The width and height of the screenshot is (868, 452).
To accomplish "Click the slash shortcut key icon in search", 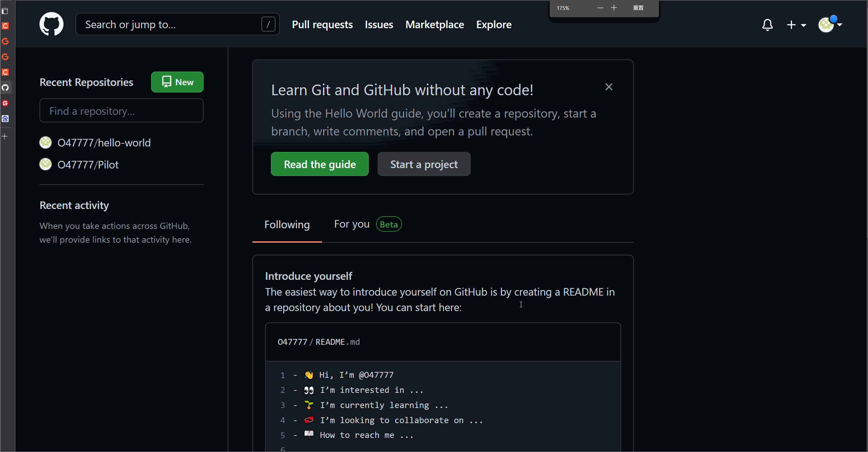I will click(x=268, y=24).
